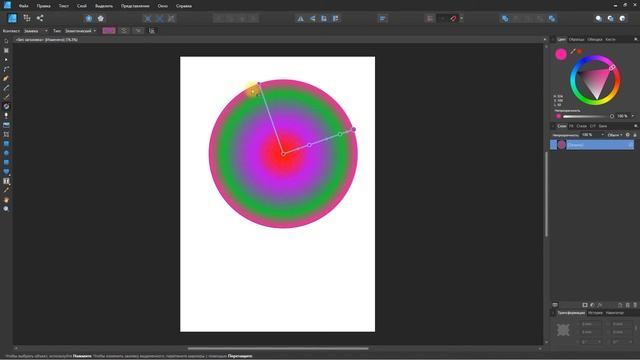Open the Контекст Заливка dropdown

[x=36, y=31]
